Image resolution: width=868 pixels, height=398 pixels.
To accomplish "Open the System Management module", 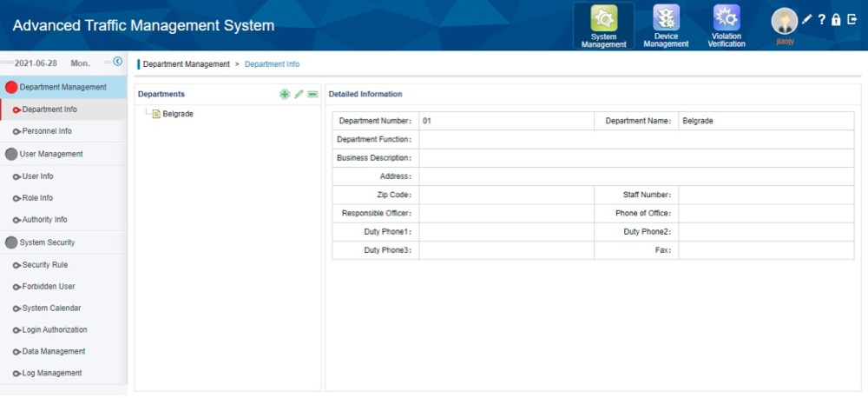I will pyautogui.click(x=603, y=26).
